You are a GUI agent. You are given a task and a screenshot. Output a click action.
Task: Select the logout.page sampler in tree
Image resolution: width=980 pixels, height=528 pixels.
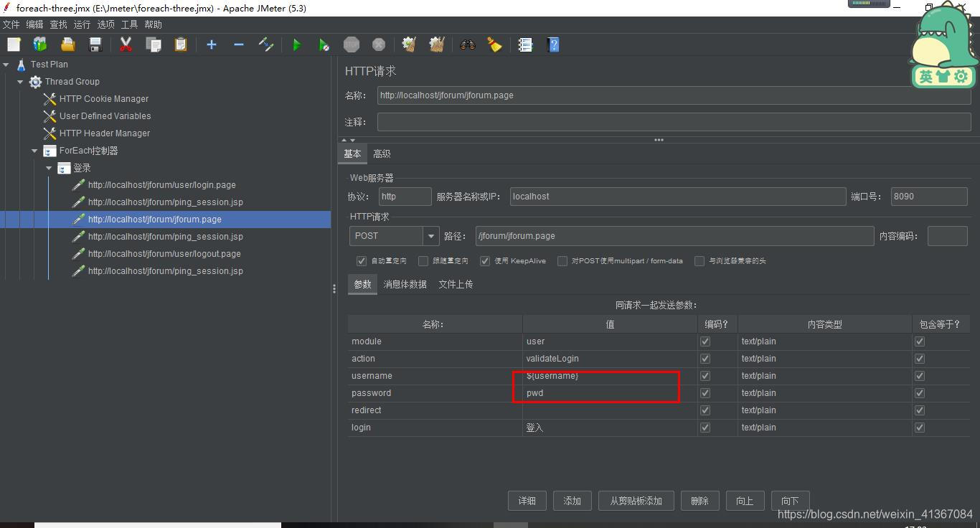pyautogui.click(x=164, y=254)
